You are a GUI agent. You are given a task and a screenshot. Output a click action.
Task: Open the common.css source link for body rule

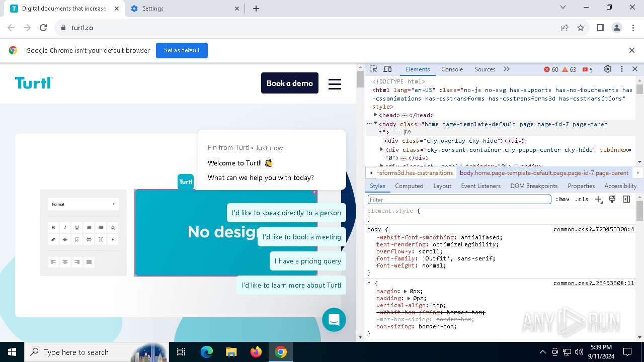(594, 229)
